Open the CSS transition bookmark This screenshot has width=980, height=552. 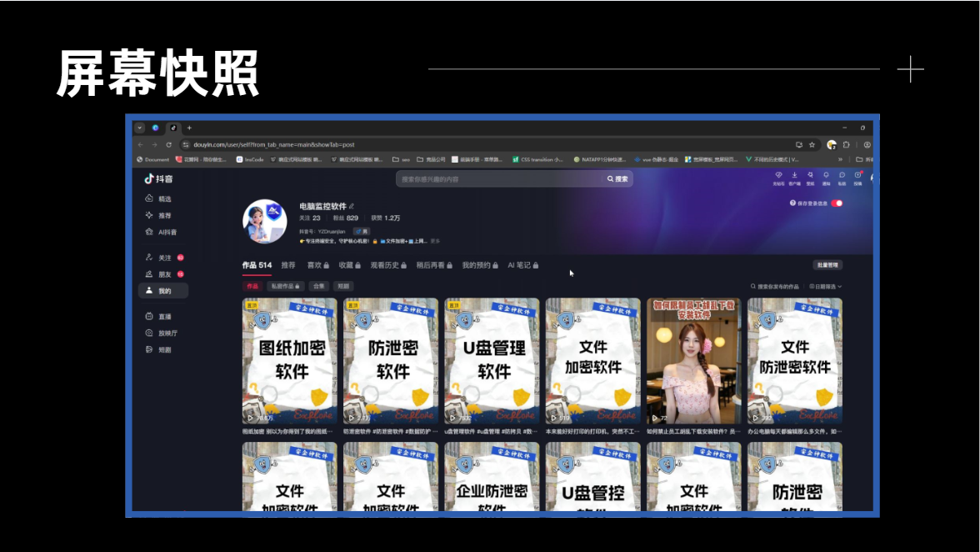coord(537,159)
